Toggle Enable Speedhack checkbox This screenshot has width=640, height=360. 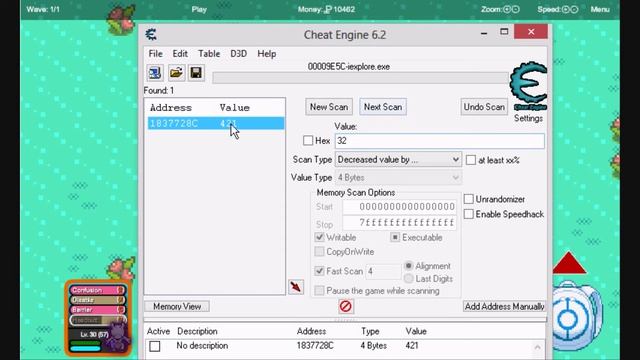coord(469,214)
